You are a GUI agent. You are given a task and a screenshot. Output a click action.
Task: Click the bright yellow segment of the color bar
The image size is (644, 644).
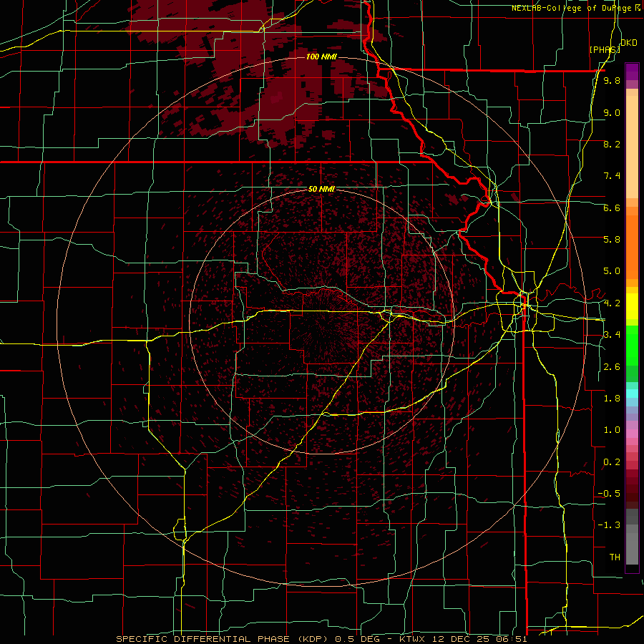coord(632,306)
